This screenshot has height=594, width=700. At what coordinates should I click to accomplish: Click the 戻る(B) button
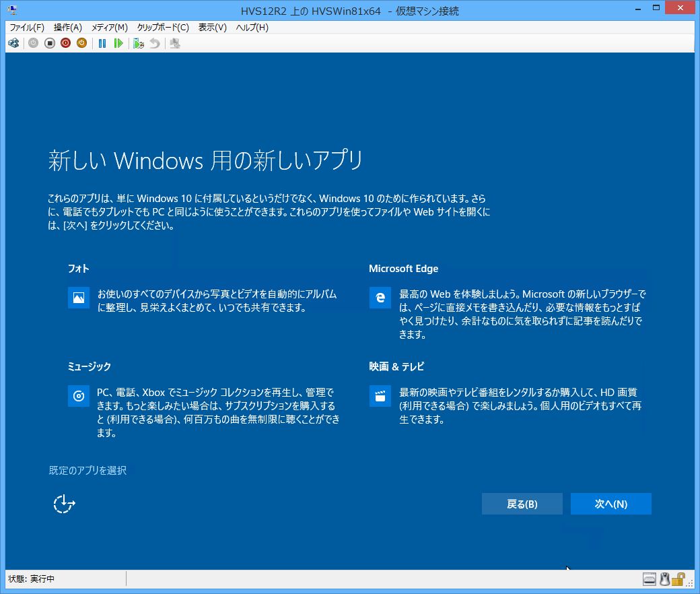pyautogui.click(x=522, y=504)
